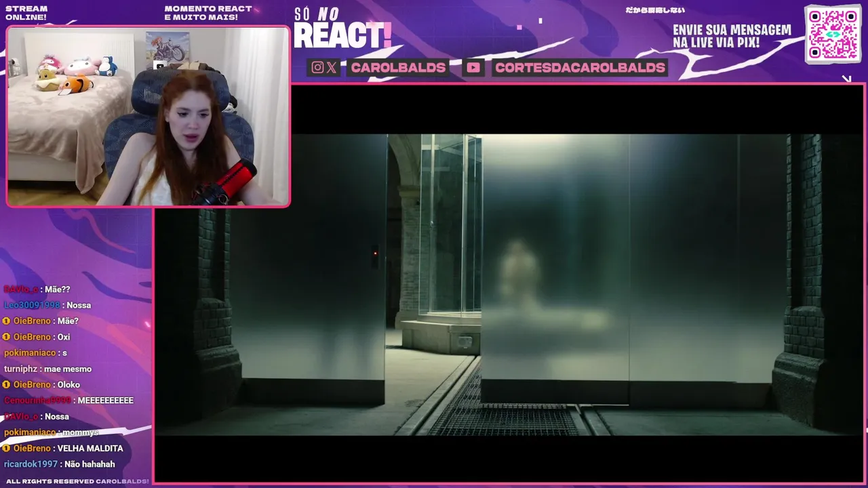Click the 'STREAM ONLINE!' header text
Image resolution: width=868 pixels, height=488 pixels.
pyautogui.click(x=26, y=13)
